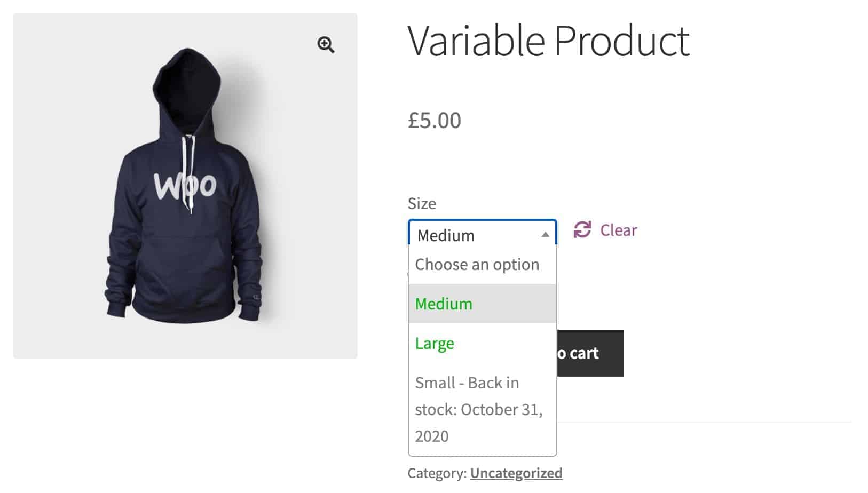Click the Woo logo on the hoodie
The width and height of the screenshot is (868, 493).
185,185
